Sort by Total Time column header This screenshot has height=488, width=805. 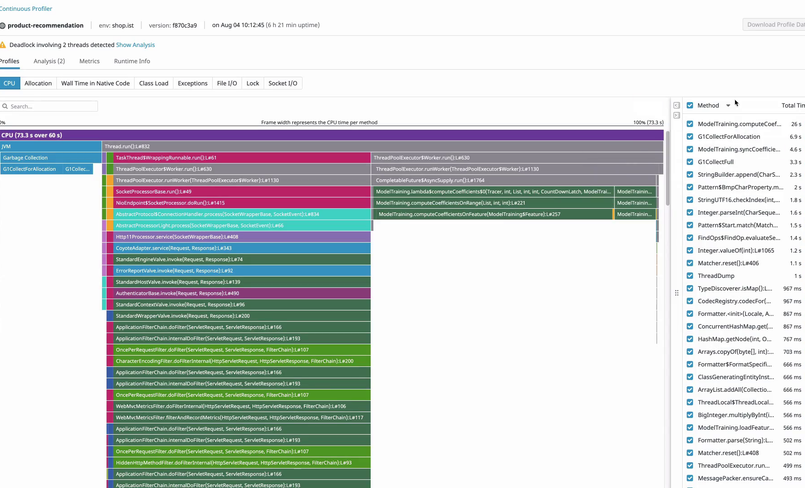793,105
